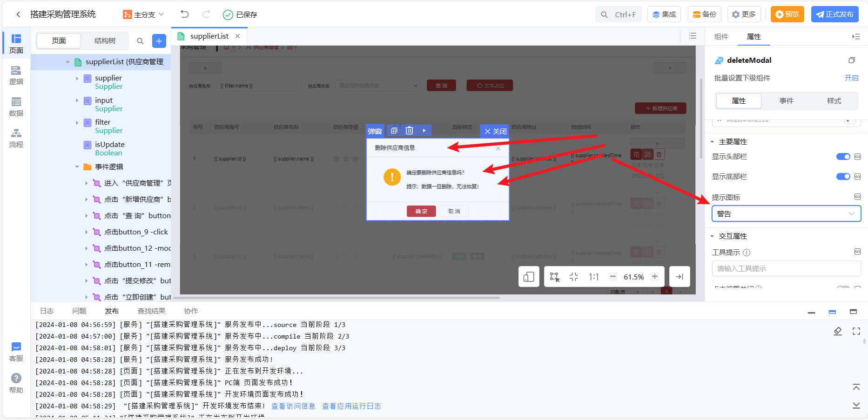
Task: Select 点击button_11 logic item
Action: 137,265
